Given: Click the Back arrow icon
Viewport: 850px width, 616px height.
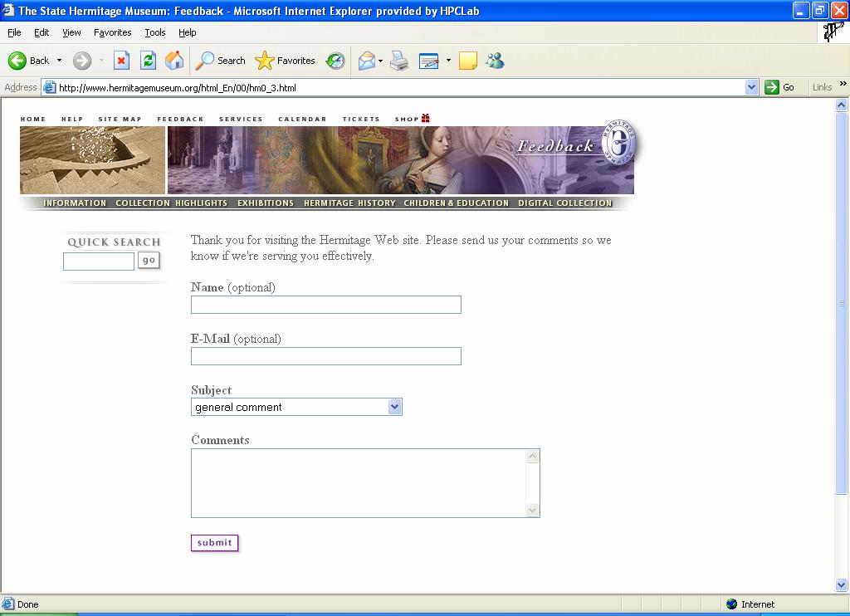Looking at the screenshot, I should click(x=17, y=61).
